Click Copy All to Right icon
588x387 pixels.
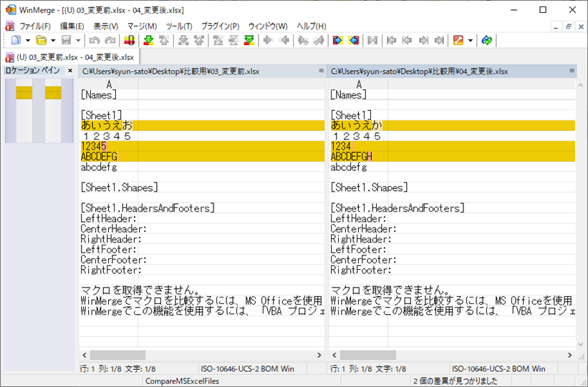337,40
